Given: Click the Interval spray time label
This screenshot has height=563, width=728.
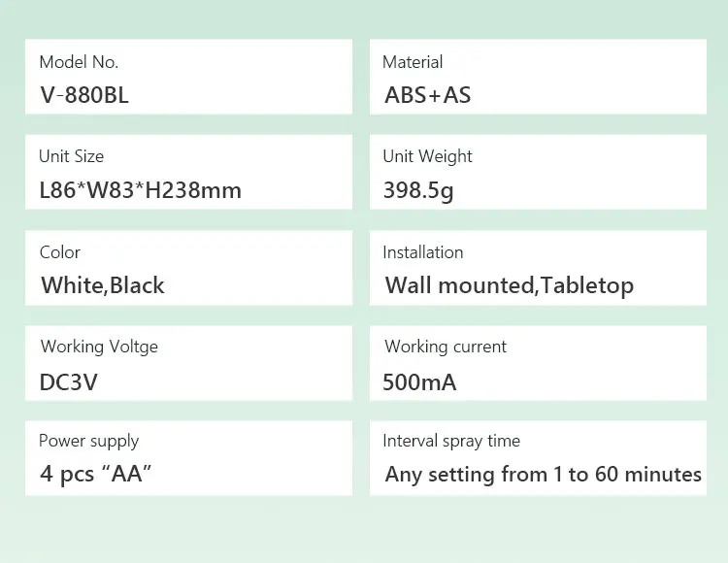Looking at the screenshot, I should [x=451, y=441].
